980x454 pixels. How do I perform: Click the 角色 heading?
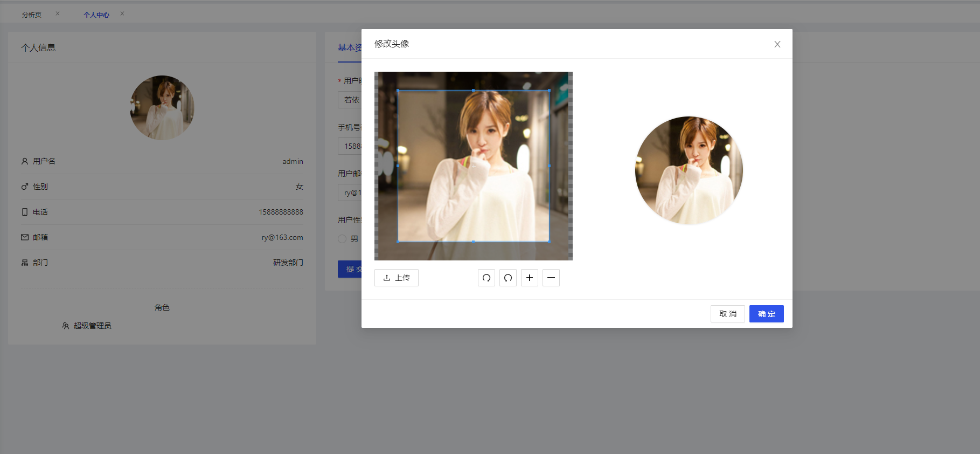pos(162,307)
